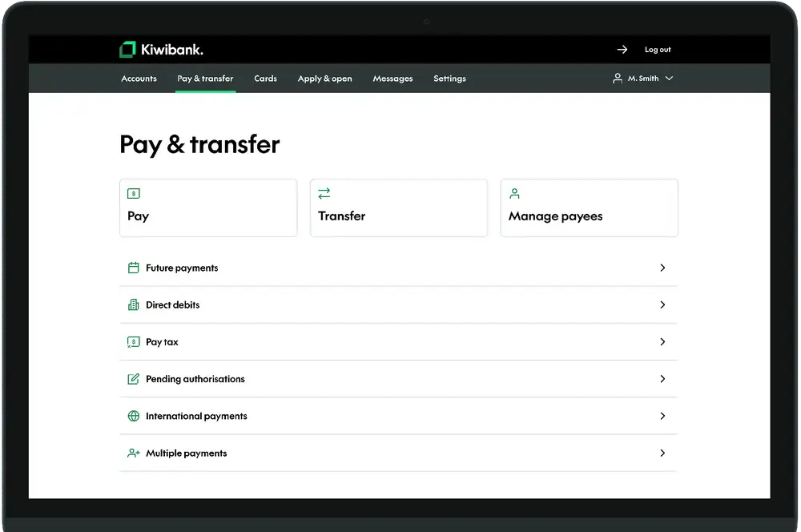Screen dimensions: 801x532
Task: Click the calendar icon for Future payments
Action: coord(133,268)
